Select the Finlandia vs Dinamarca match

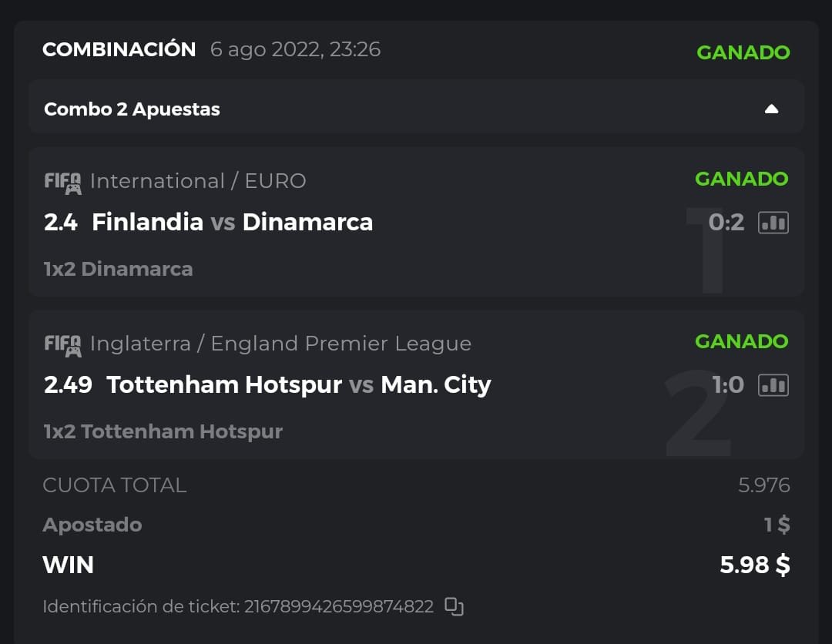[232, 223]
